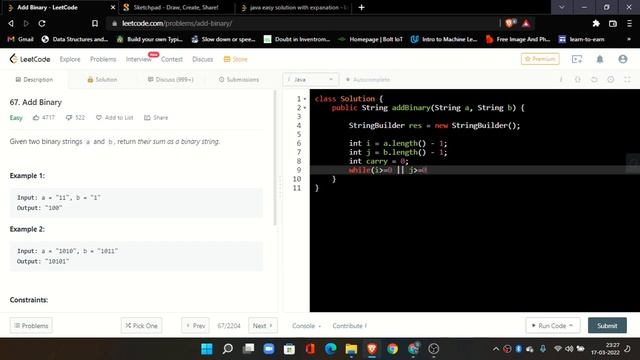Viewport: 640px width, 360px height.
Task: Like the problem thumbs up icon
Action: [x=36, y=118]
